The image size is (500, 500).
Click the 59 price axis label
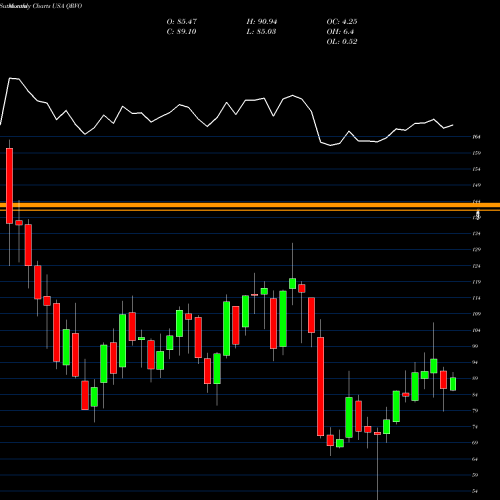point(475,475)
